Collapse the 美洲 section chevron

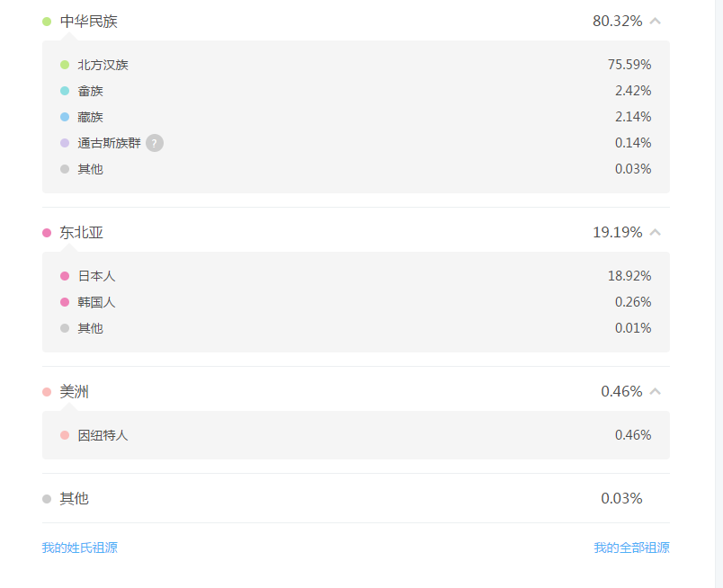pos(656,391)
